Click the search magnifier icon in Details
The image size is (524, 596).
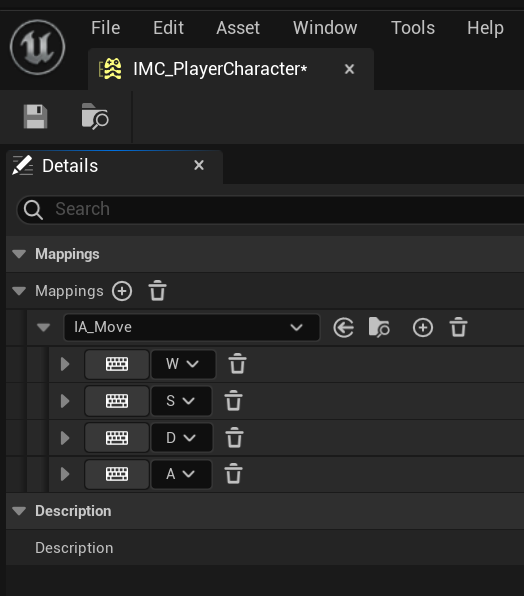[33, 209]
